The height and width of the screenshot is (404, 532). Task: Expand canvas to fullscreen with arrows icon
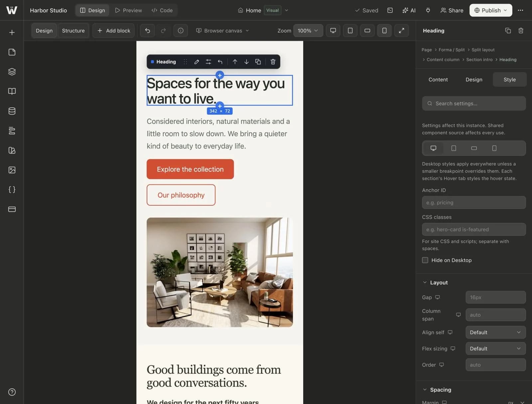click(402, 31)
